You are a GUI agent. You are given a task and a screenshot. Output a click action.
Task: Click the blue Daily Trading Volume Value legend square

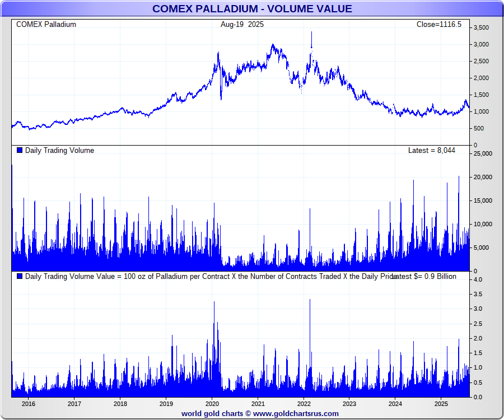pos(20,276)
